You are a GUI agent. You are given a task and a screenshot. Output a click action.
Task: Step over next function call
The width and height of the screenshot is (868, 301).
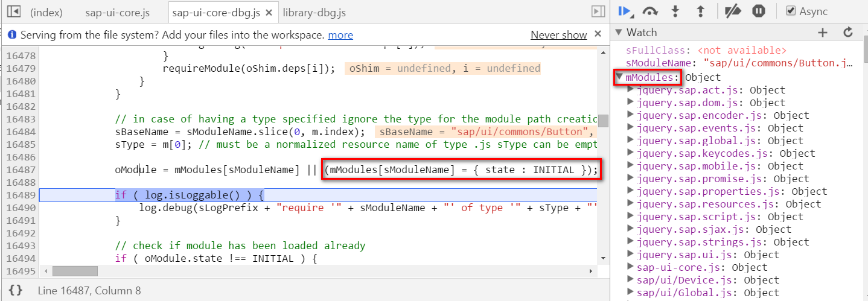click(x=650, y=11)
